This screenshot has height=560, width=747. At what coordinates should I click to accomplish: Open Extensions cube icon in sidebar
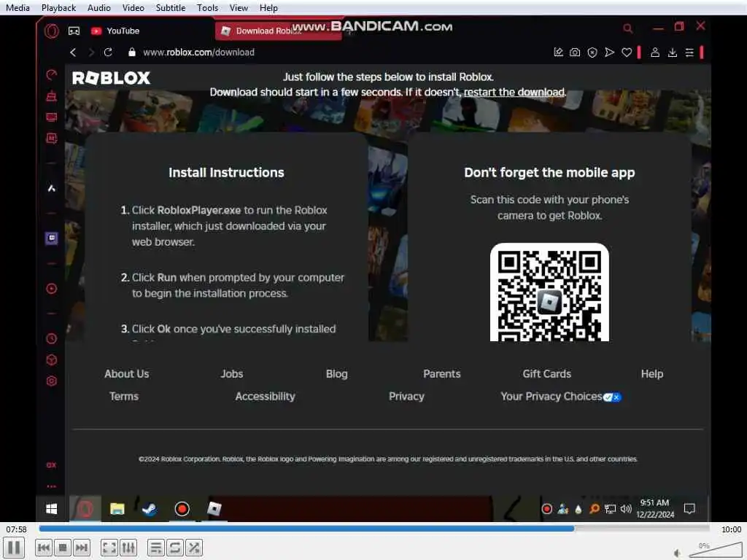[52, 360]
